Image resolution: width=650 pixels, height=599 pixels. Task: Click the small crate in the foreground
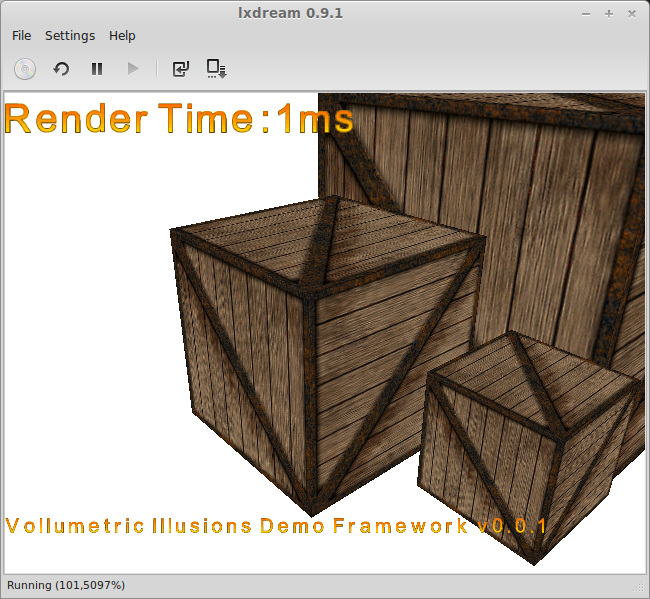[x=525, y=440]
